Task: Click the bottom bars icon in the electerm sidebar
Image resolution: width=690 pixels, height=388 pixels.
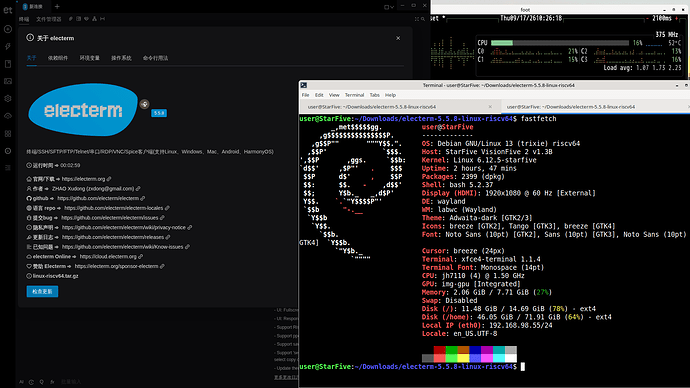Action: click(8, 168)
